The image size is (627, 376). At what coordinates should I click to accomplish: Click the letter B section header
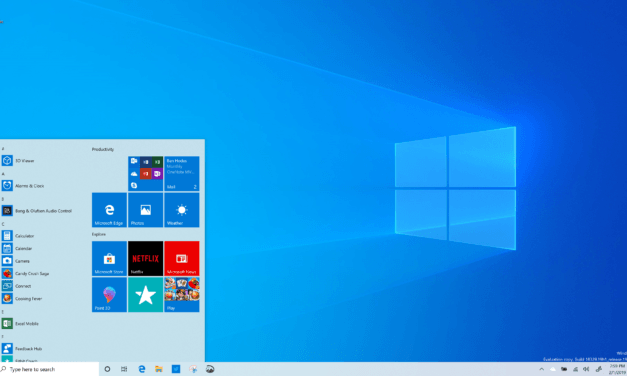click(3, 199)
